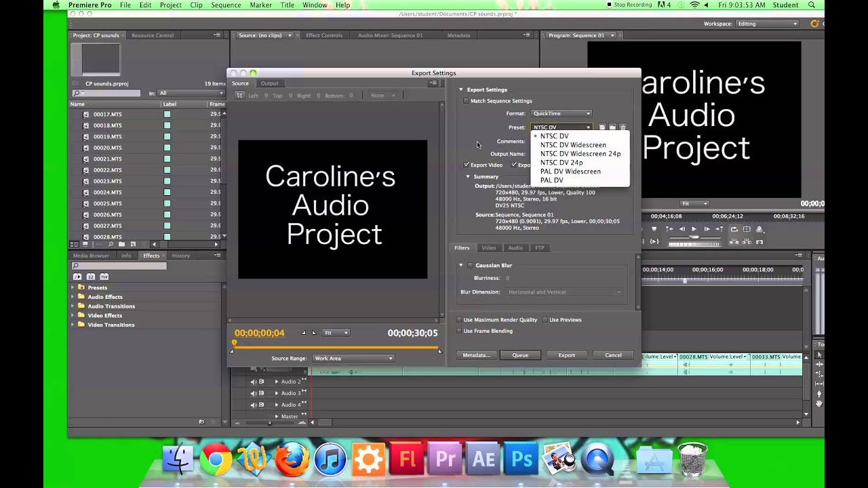Open Source Range dropdown showing Work Area
This screenshot has width=868, height=488.
353,358
